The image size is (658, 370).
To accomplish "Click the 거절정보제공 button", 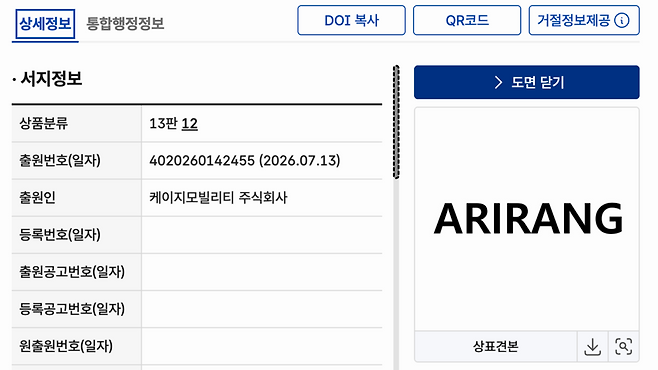I will tap(584, 20).
